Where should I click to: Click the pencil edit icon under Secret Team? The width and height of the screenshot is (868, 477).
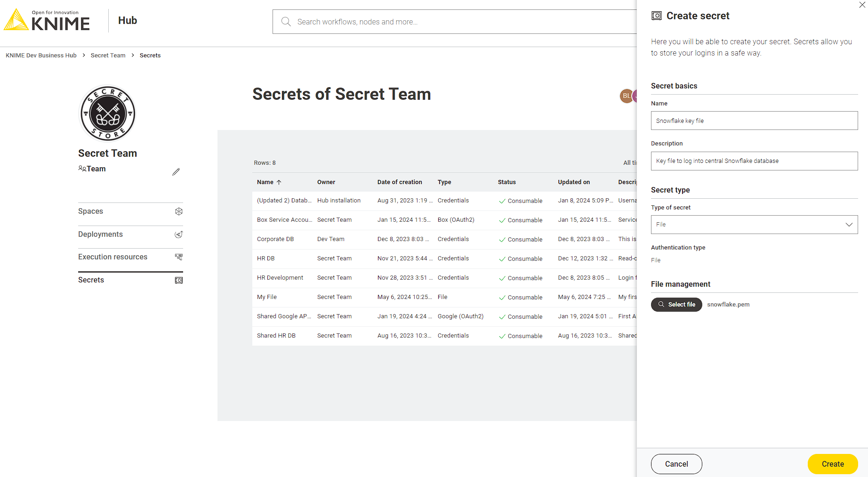click(176, 172)
